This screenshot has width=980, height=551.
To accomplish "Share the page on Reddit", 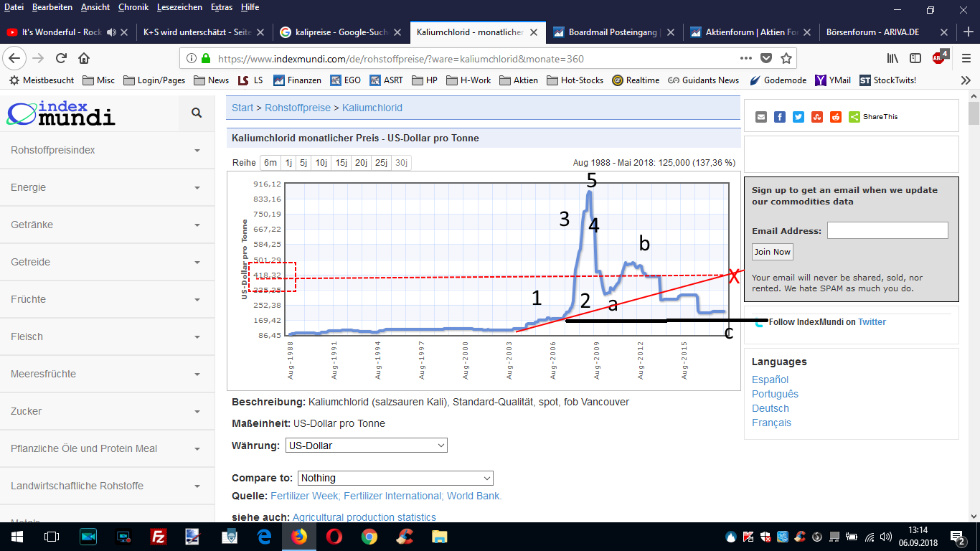I will 836,117.
